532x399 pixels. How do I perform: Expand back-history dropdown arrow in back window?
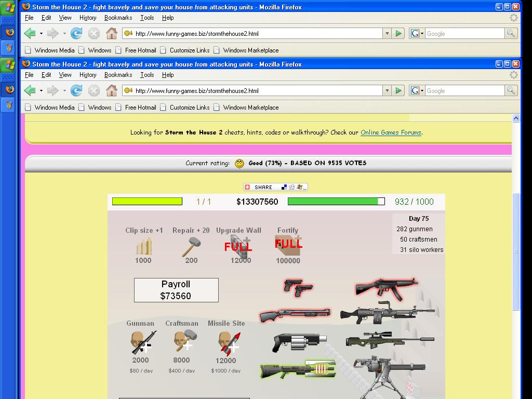(x=41, y=33)
